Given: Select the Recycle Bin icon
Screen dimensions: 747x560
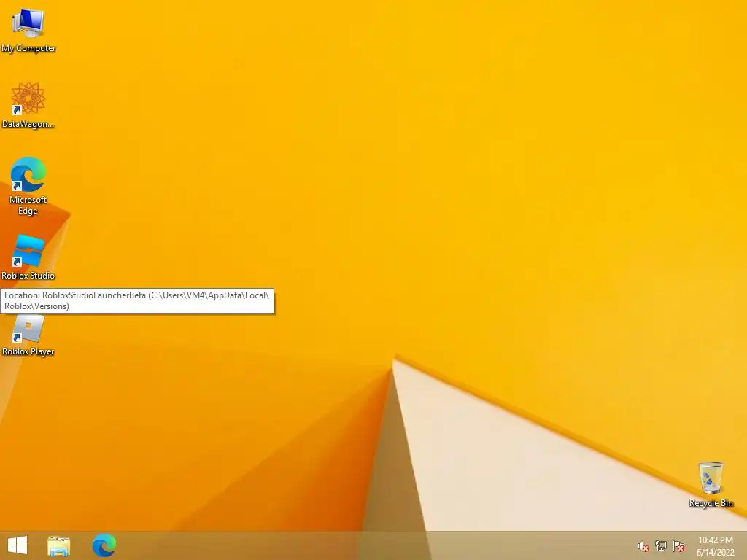Looking at the screenshot, I should 711,484.
